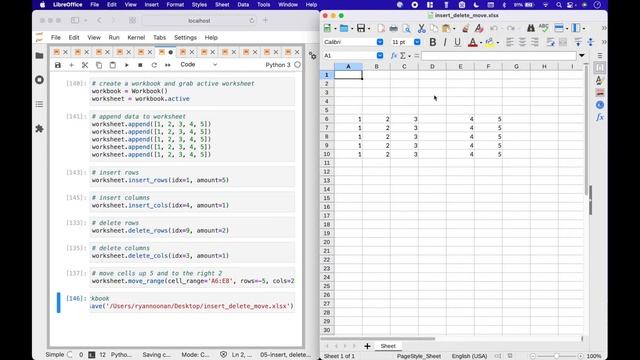Screen dimensions: 640x360
Task: Save the Jupyter notebook with the disk icon
Action: tap(58, 65)
